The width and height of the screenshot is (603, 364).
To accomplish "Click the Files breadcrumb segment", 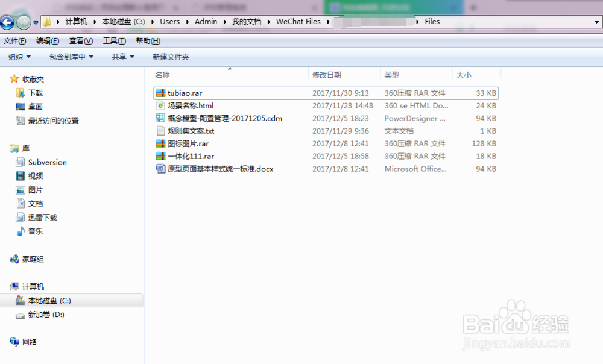I will 432,22.
